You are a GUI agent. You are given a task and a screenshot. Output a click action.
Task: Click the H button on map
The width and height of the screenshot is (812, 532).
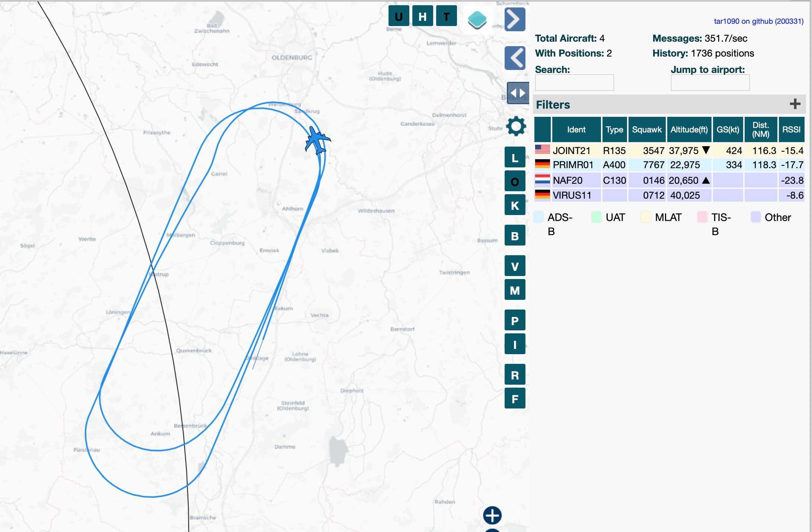pyautogui.click(x=422, y=16)
